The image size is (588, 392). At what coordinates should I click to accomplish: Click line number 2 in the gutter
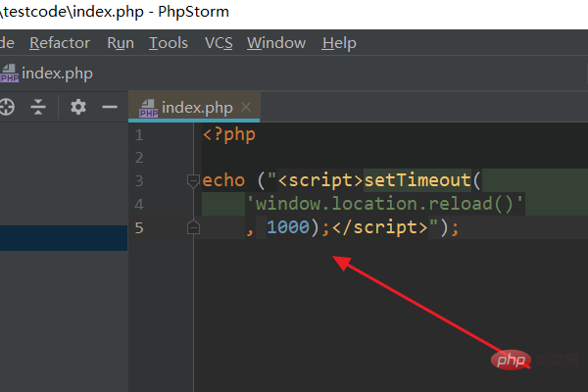tap(139, 158)
